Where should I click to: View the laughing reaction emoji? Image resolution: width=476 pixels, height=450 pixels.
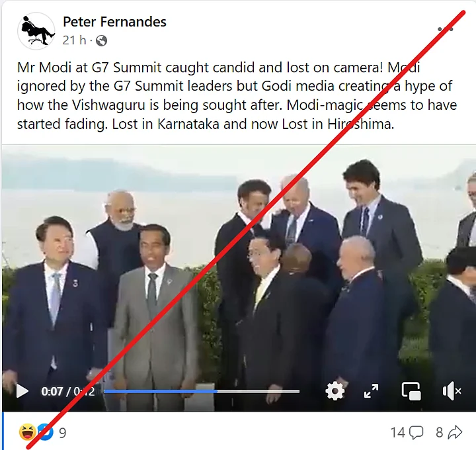pyautogui.click(x=28, y=432)
